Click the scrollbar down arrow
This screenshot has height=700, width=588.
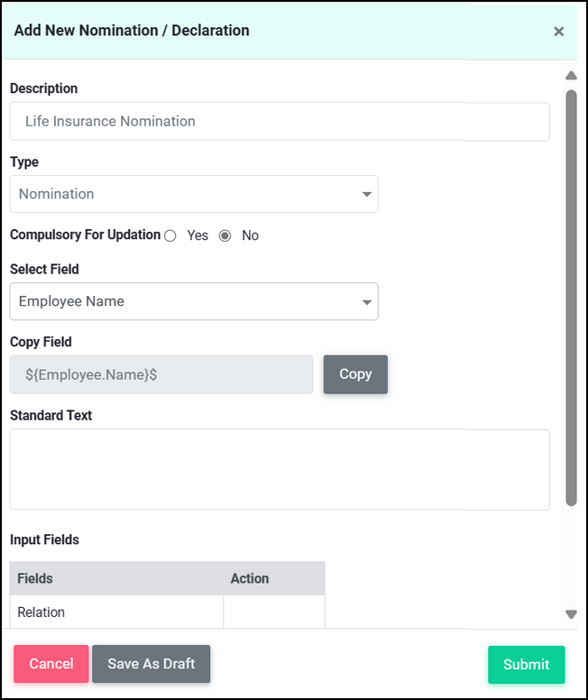point(571,614)
